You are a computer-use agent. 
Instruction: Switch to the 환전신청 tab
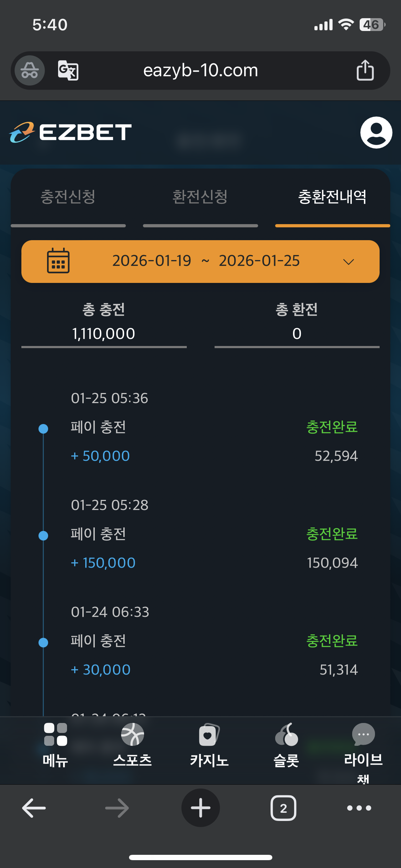[x=200, y=197]
